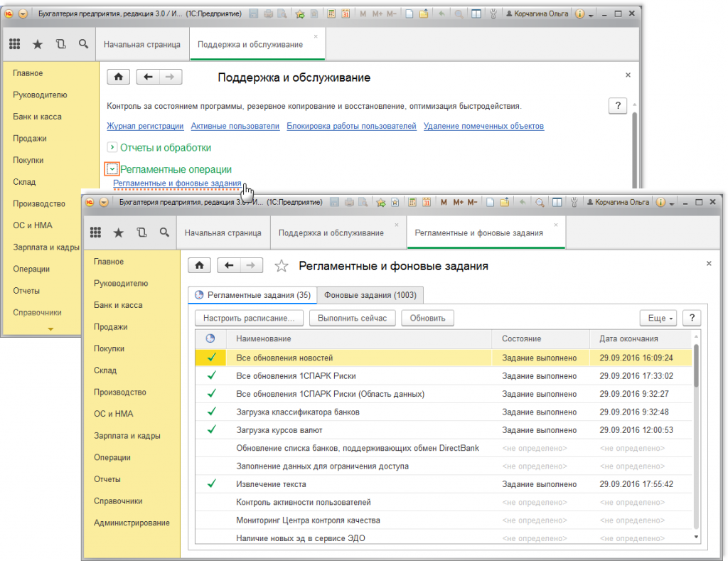Open sections grid menu in front window
The width and height of the screenshot is (728, 561).
pos(96,233)
